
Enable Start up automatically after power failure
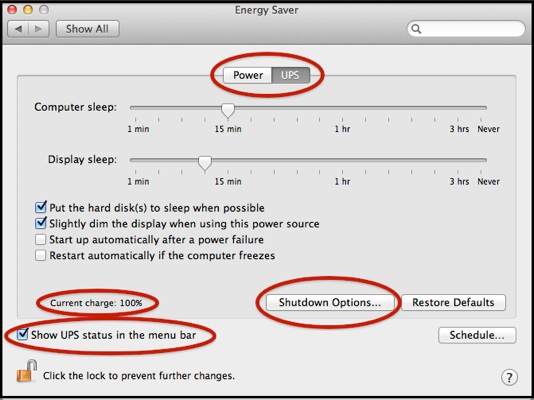click(x=40, y=239)
